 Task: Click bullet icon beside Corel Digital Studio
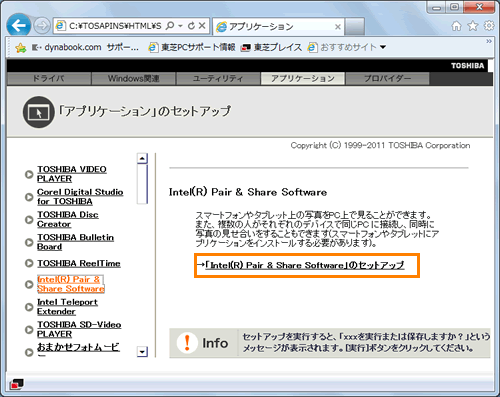point(29,197)
